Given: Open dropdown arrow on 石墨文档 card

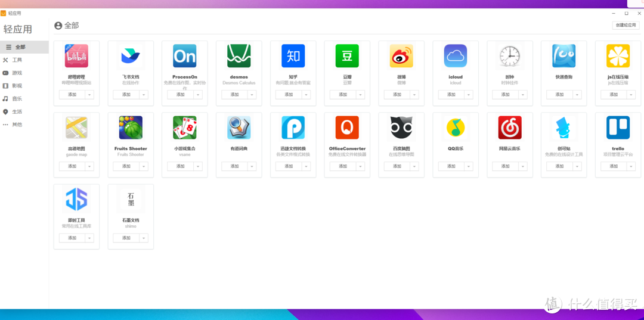Looking at the screenshot, I should tap(144, 238).
